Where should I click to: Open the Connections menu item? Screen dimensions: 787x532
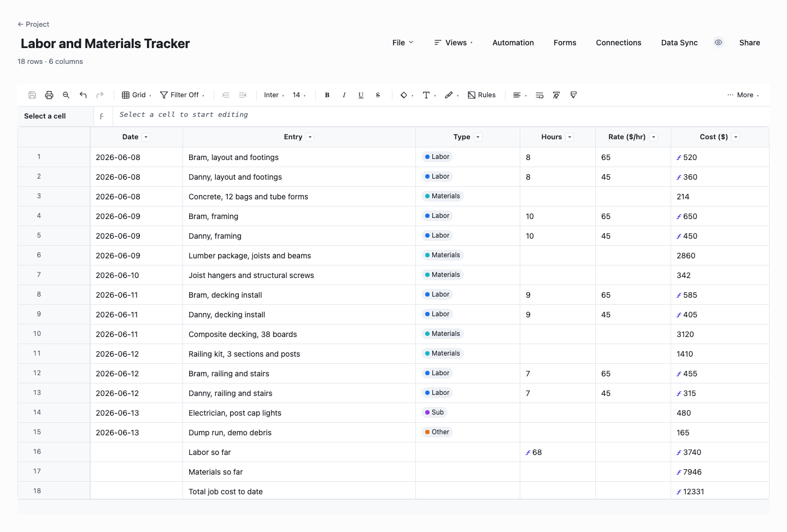(x=619, y=43)
